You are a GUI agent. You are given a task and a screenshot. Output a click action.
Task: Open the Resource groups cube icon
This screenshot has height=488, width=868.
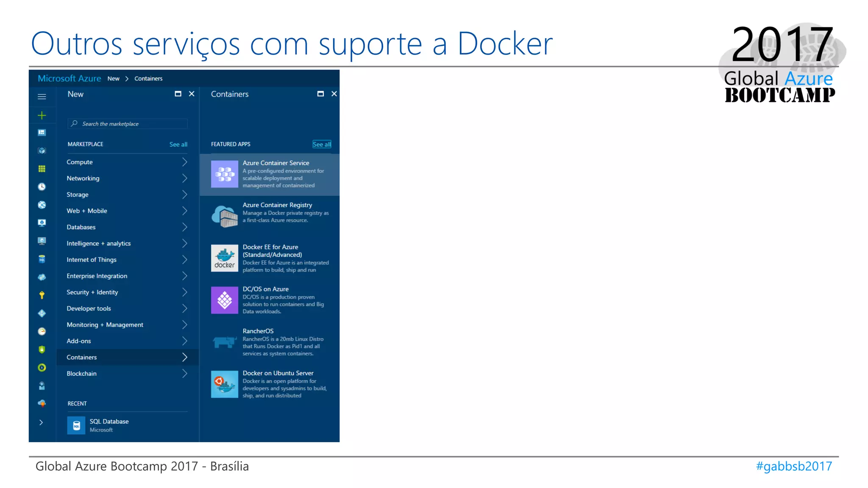(x=42, y=150)
